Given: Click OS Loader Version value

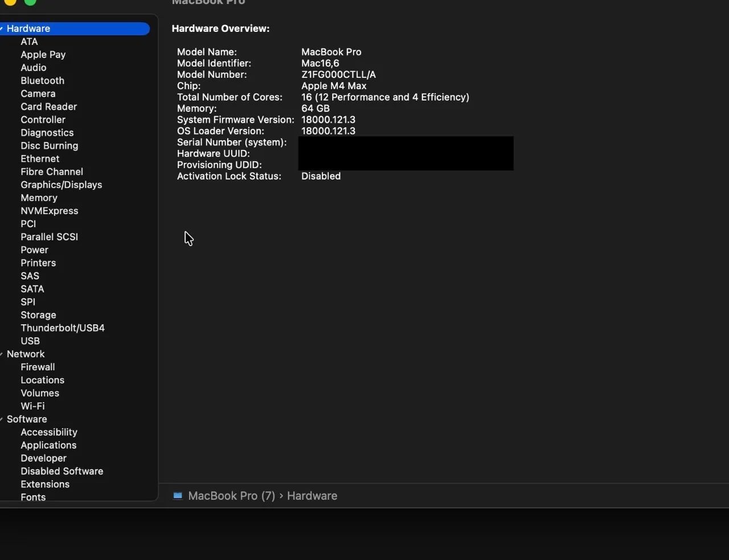Looking at the screenshot, I should click(328, 131).
